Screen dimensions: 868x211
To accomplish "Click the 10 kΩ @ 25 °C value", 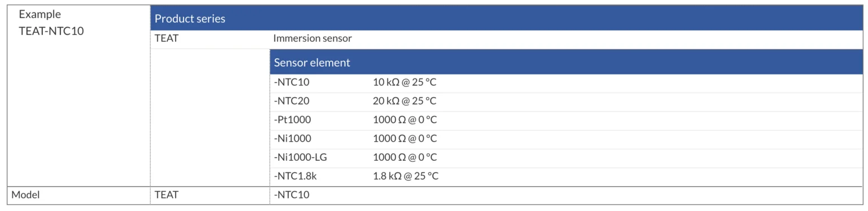I will click(405, 82).
